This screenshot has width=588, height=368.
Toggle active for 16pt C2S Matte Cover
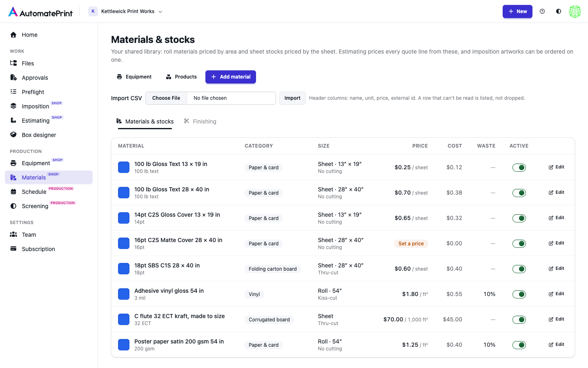pos(519,244)
